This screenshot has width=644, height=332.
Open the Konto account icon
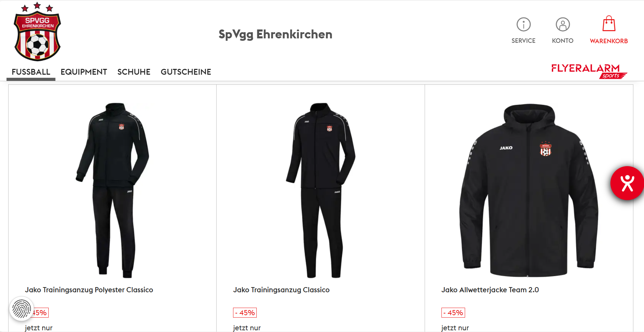point(562,24)
